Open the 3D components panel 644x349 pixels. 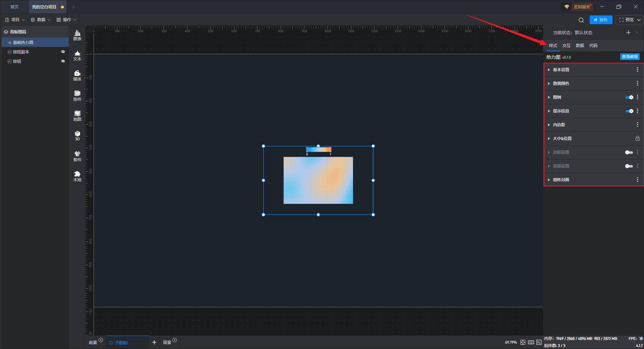click(77, 136)
